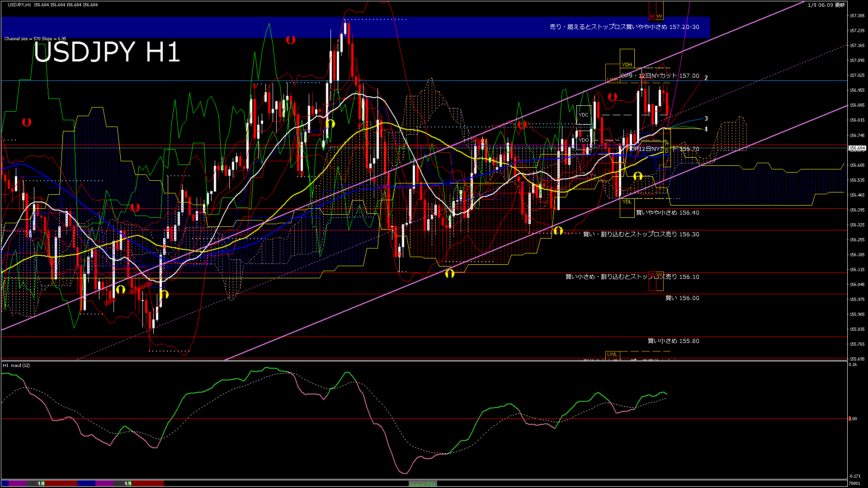Click red down arrow below LWH label
This screenshot has width=868, height=488.
coord(613,96)
